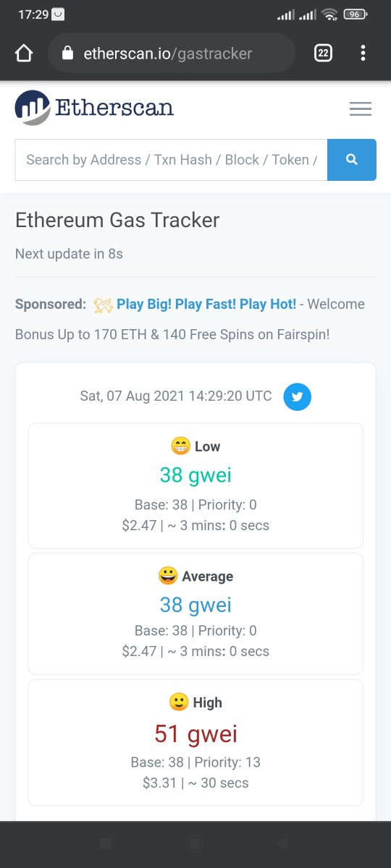Expand the hamburger navigation menu
The width and height of the screenshot is (391, 868).
point(360,109)
